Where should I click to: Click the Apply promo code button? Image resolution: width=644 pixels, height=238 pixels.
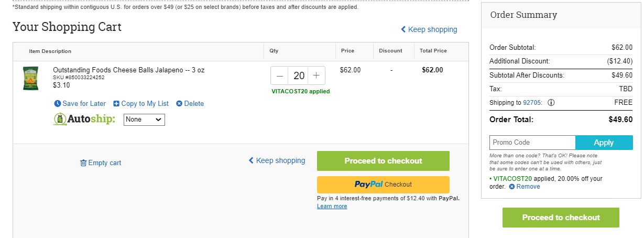604,143
